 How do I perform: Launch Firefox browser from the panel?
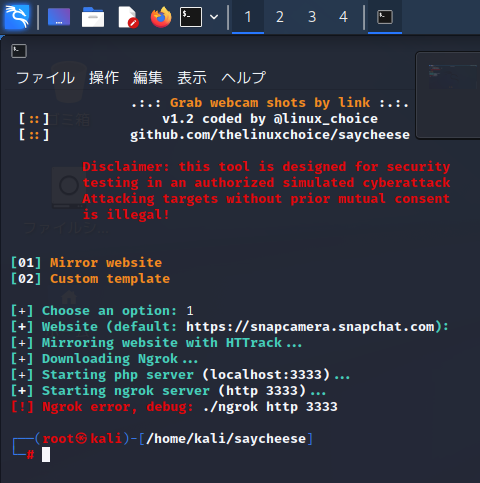(x=161, y=17)
